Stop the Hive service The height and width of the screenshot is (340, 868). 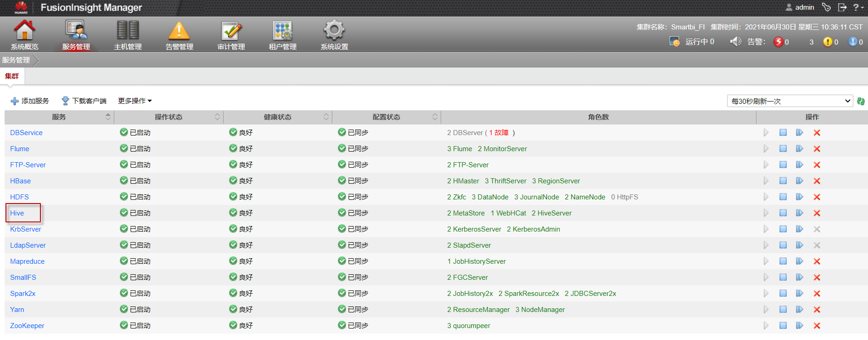coord(783,213)
